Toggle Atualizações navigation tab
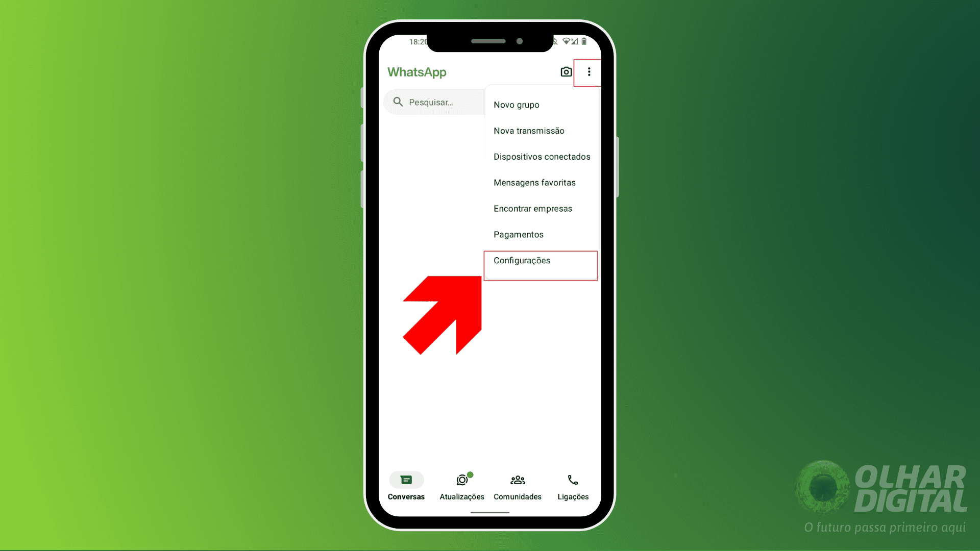This screenshot has height=551, width=980. coord(462,486)
